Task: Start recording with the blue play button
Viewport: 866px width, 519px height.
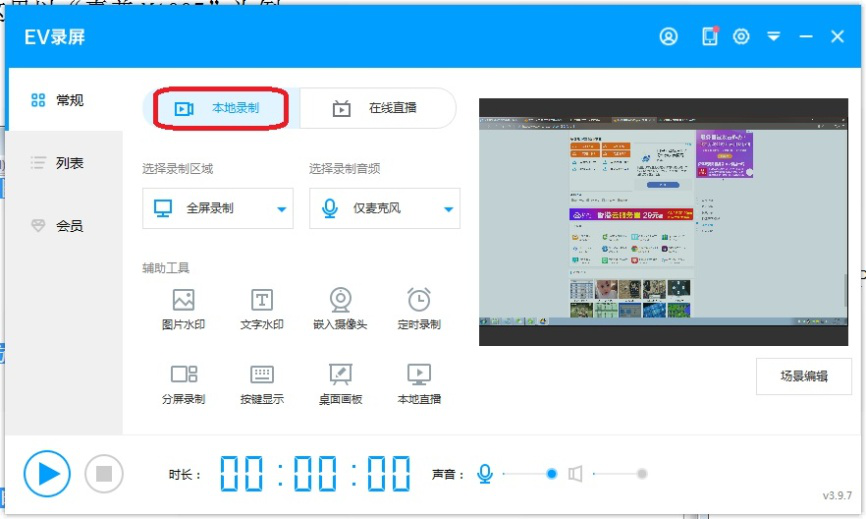Action: [47, 474]
